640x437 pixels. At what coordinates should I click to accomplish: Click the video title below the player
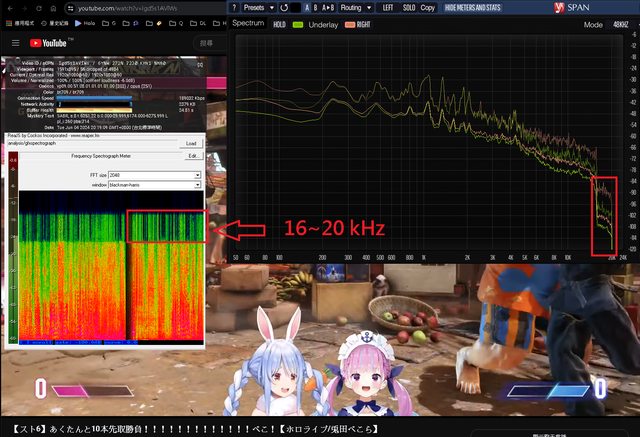coord(195,429)
